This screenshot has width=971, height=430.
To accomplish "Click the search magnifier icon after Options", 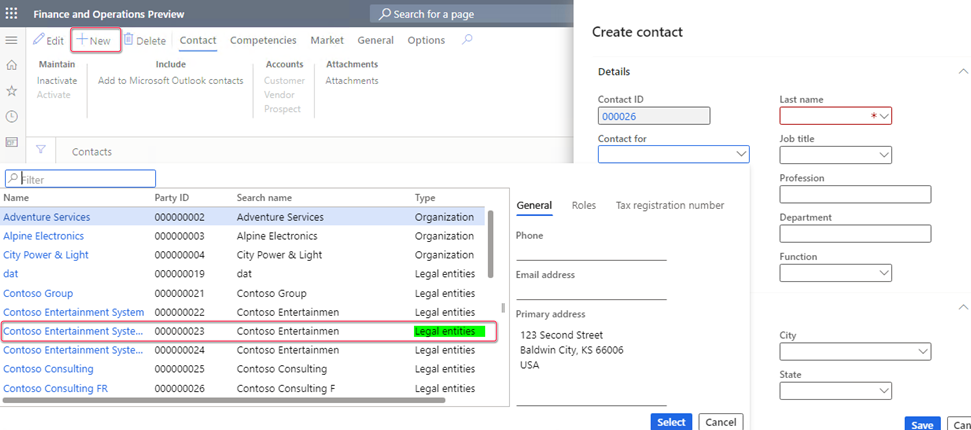I will pos(468,40).
